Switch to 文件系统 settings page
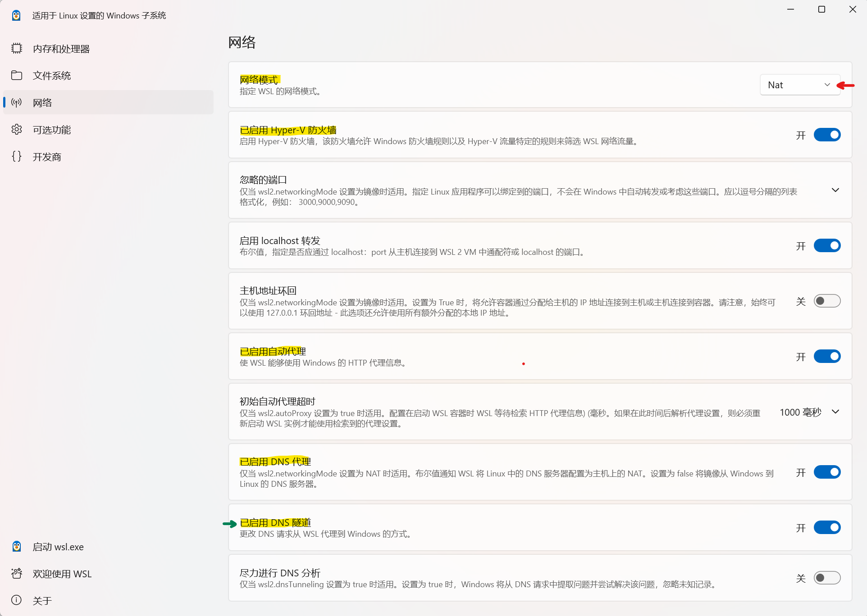Image resolution: width=867 pixels, height=616 pixels. (x=52, y=76)
